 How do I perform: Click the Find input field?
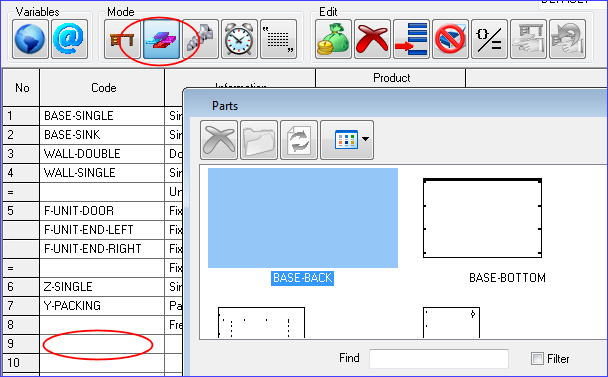pyautogui.click(x=439, y=359)
